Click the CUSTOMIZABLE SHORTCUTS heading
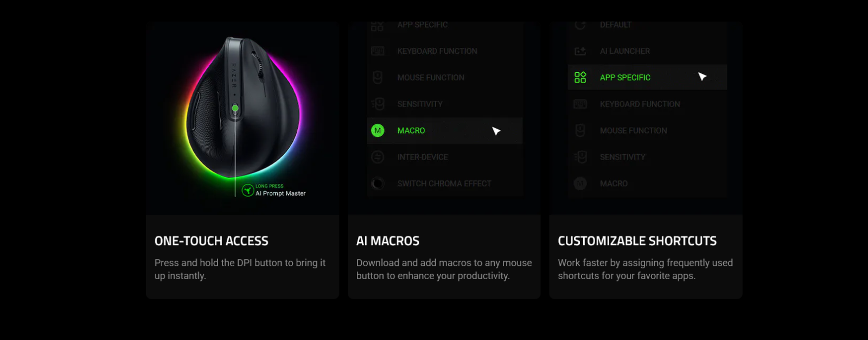Viewport: 868px width, 340px height. coord(637,241)
